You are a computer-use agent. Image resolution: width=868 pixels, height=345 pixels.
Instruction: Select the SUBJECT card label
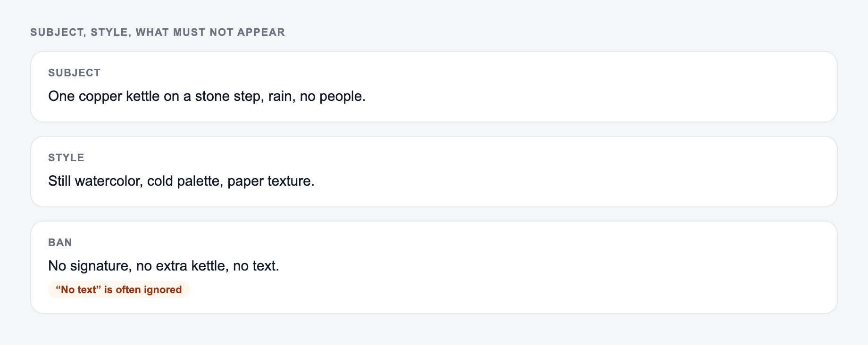click(75, 73)
